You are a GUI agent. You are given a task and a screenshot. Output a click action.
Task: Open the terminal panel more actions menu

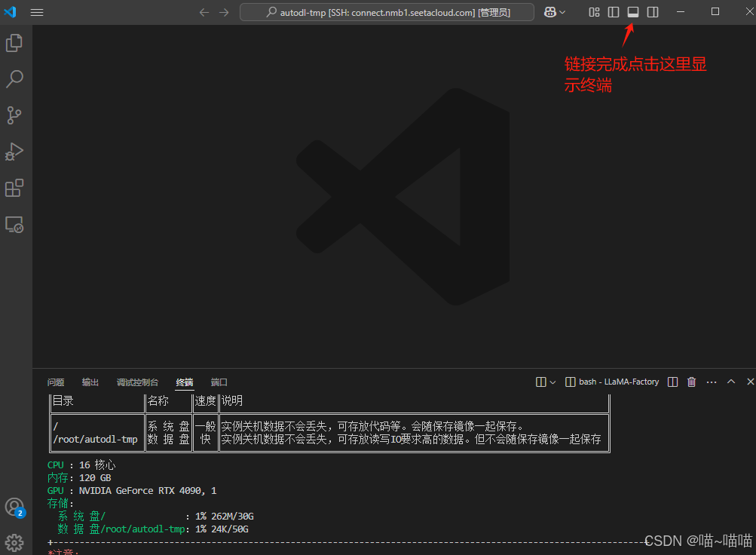[x=712, y=382]
